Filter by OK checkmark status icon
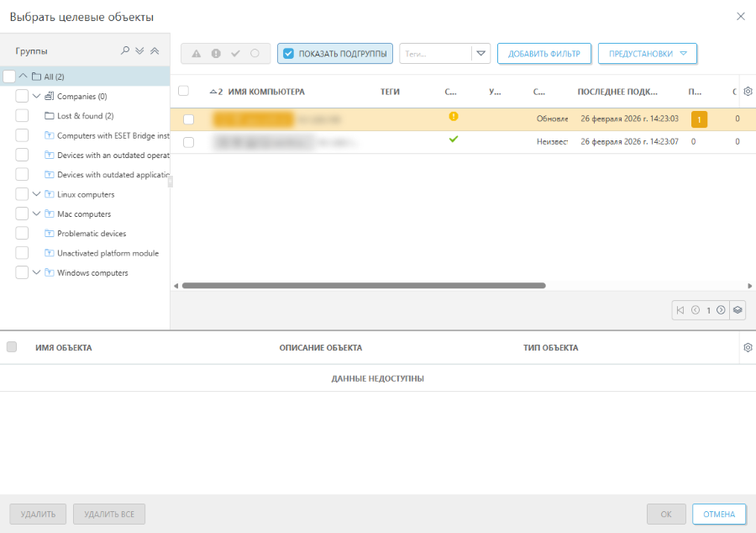Viewport: 756px width, 533px height. pyautogui.click(x=235, y=54)
